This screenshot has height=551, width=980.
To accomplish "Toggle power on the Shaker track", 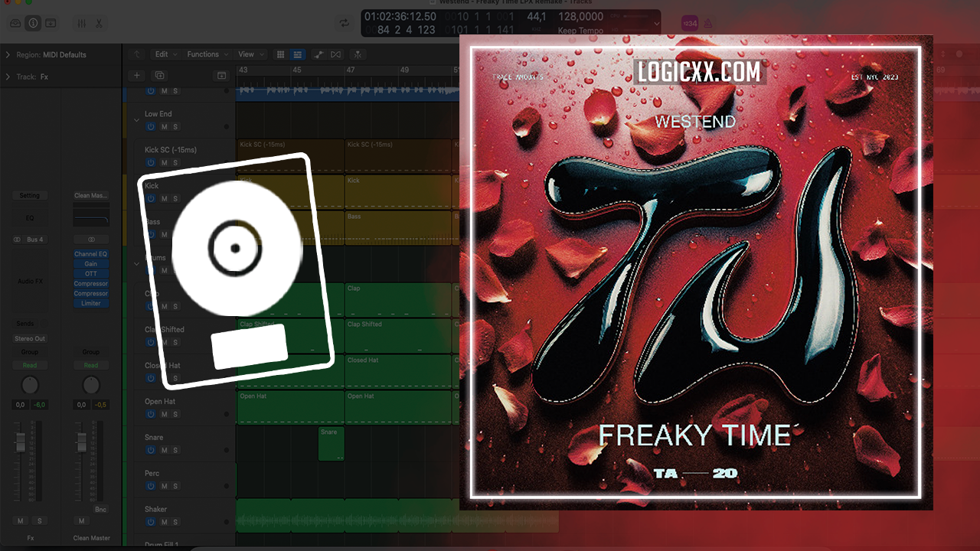I will click(150, 522).
